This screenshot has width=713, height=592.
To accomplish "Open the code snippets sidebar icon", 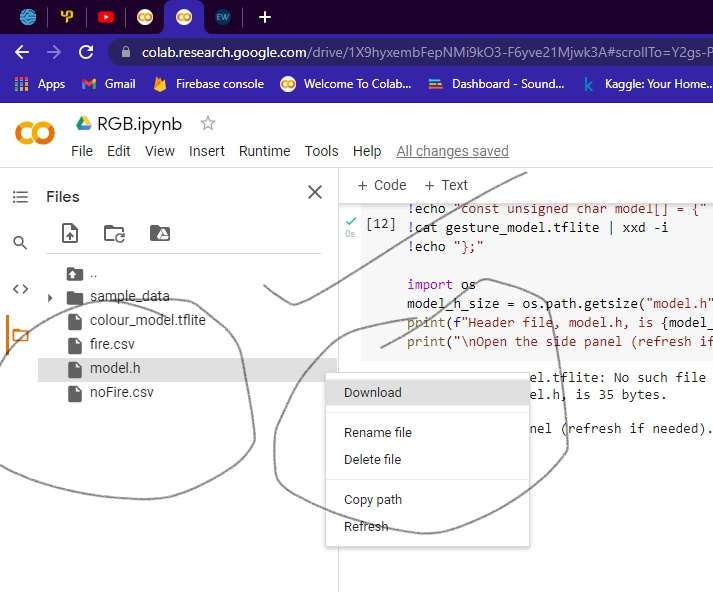I will pyautogui.click(x=20, y=289).
